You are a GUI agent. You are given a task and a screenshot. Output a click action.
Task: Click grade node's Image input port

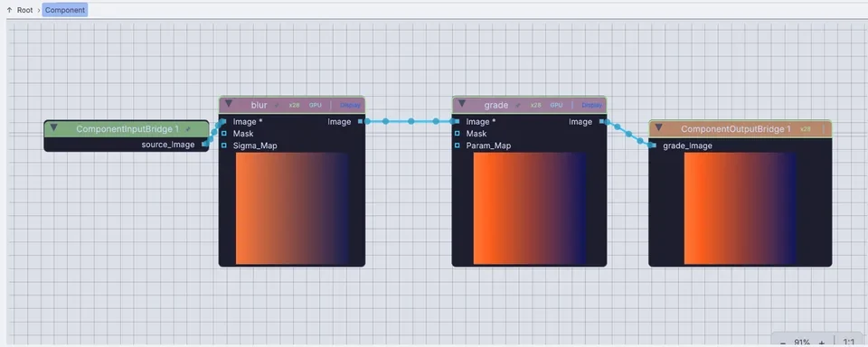(x=457, y=121)
